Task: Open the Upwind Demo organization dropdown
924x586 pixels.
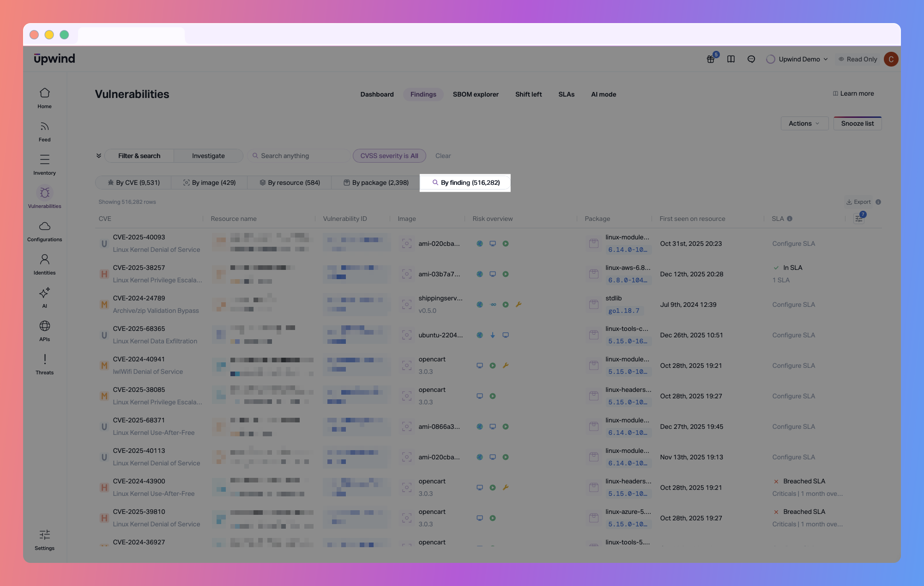Action: click(x=797, y=59)
